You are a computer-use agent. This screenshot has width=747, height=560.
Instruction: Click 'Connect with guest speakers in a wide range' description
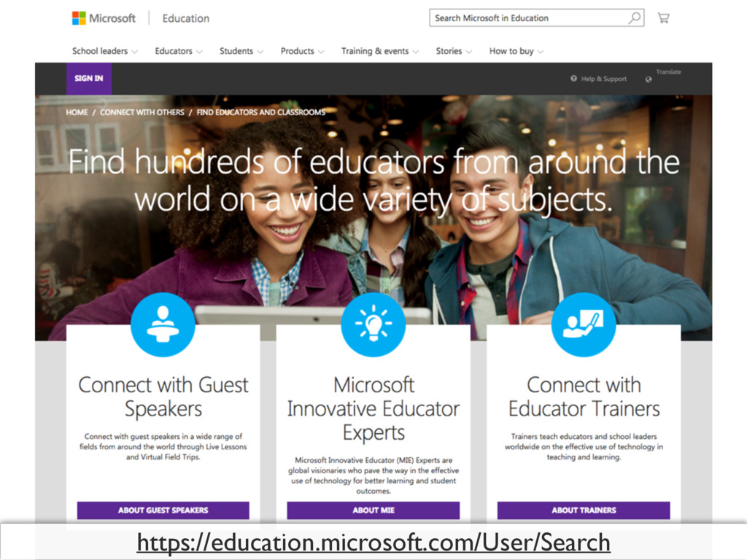[163, 447]
